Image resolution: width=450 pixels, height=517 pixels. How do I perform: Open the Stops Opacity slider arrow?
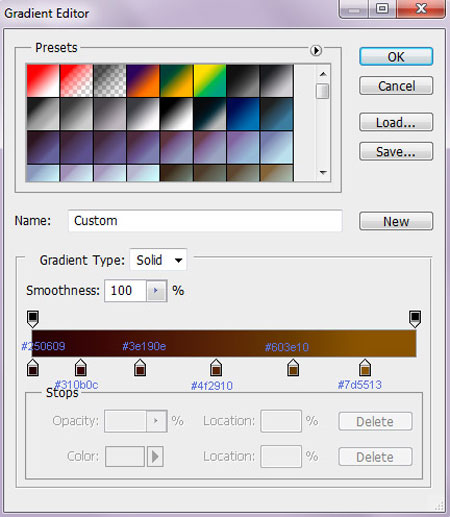(156, 421)
